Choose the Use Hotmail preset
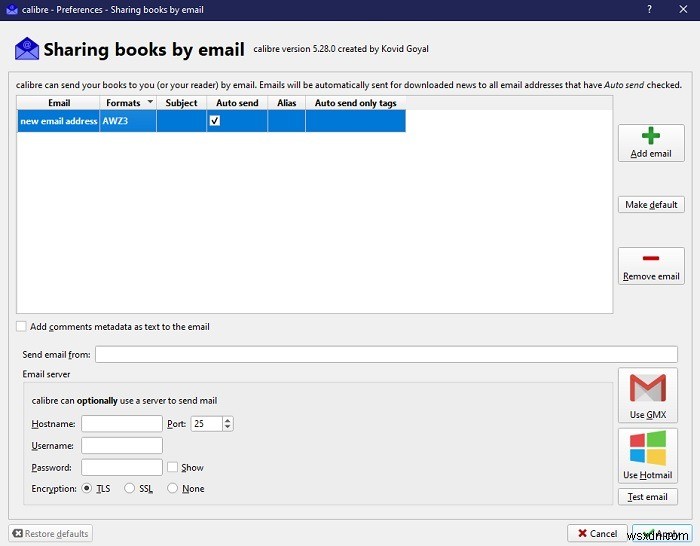700x546 pixels. (648, 455)
